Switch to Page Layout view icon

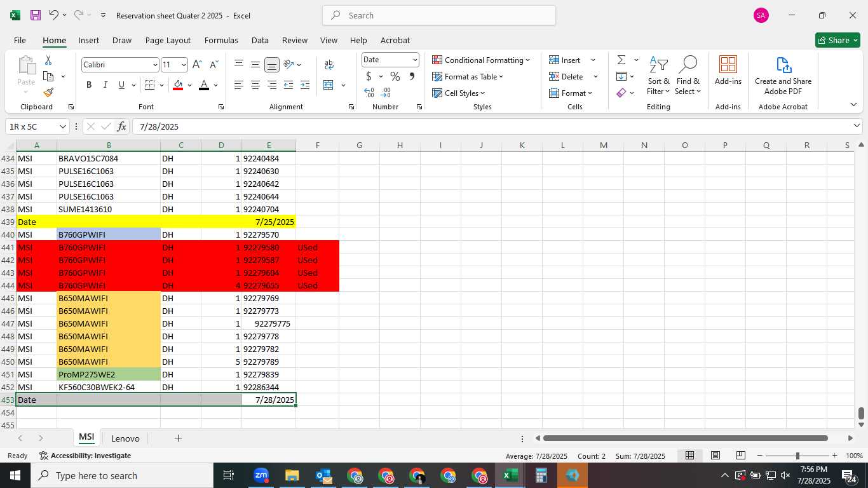[x=715, y=456]
